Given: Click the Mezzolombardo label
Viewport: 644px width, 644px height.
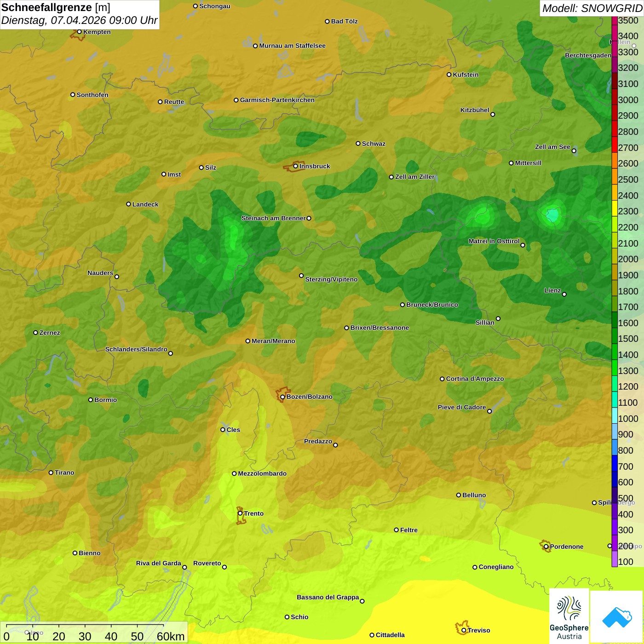Looking at the screenshot, I should coord(262,473).
